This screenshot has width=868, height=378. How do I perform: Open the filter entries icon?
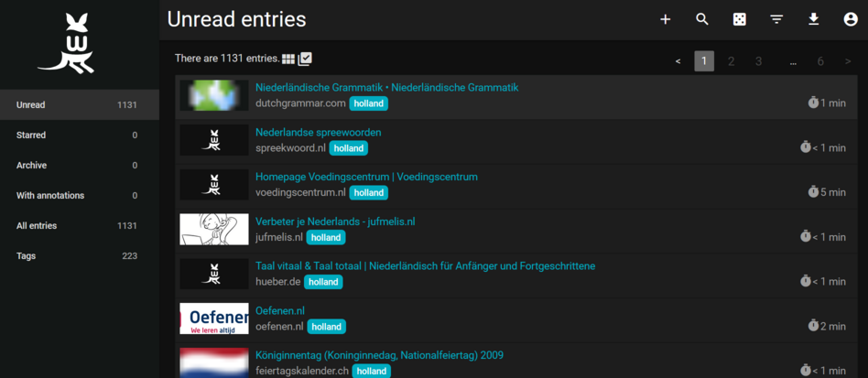coord(776,19)
